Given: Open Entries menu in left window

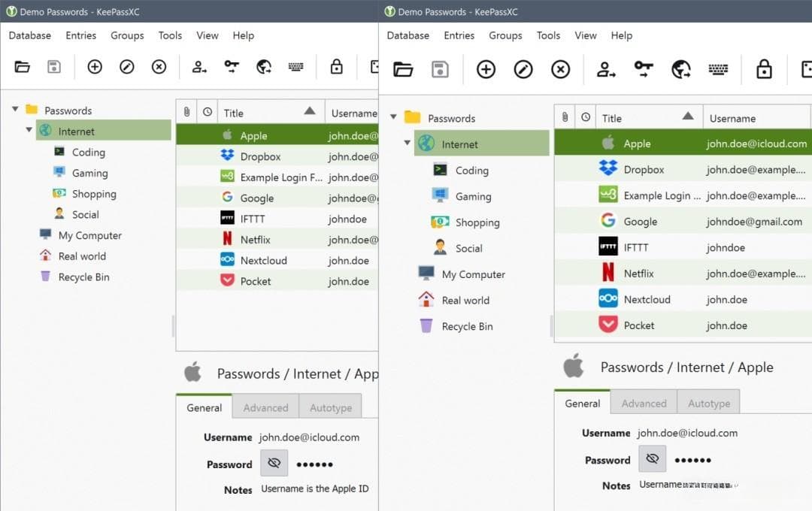Looking at the screenshot, I should pos(80,35).
